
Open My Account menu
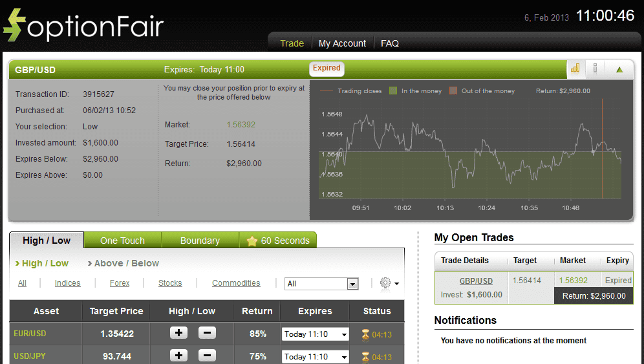click(x=342, y=43)
